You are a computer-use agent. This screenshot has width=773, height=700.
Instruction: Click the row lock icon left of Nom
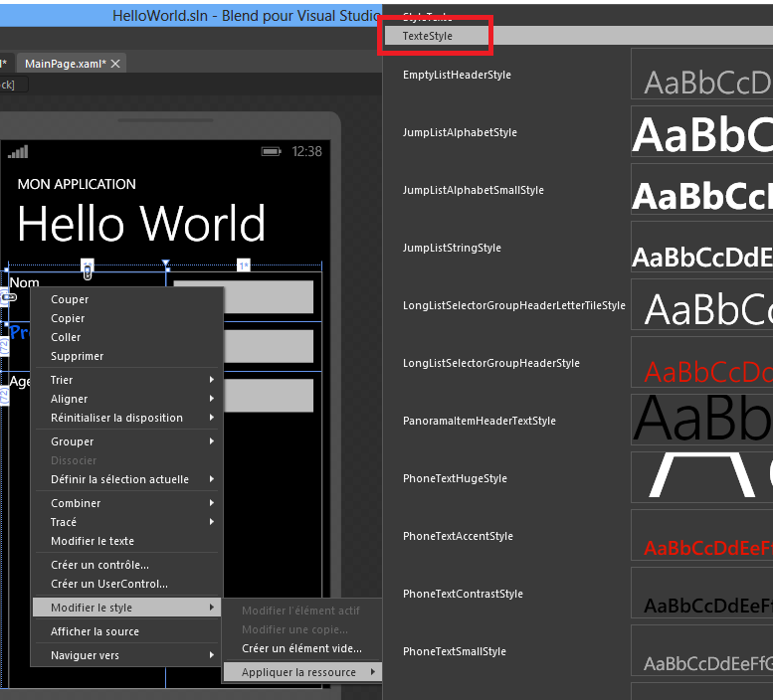coord(8,297)
